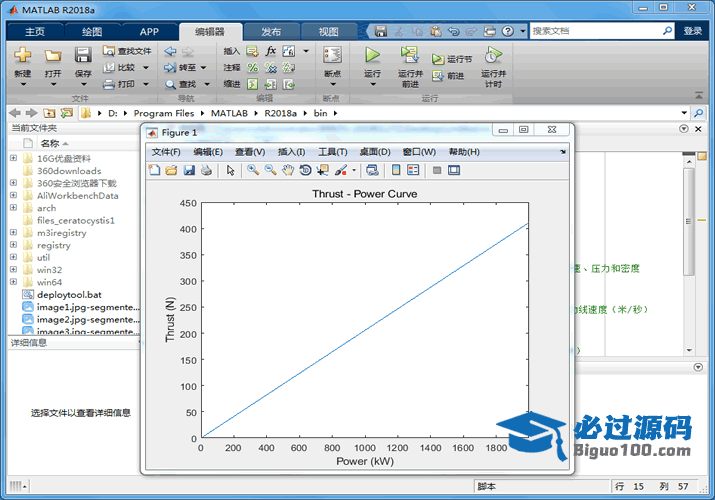Screen dimensions: 715x500
Task: Click Run and Time (运行并计时) icon
Action: (x=493, y=55)
